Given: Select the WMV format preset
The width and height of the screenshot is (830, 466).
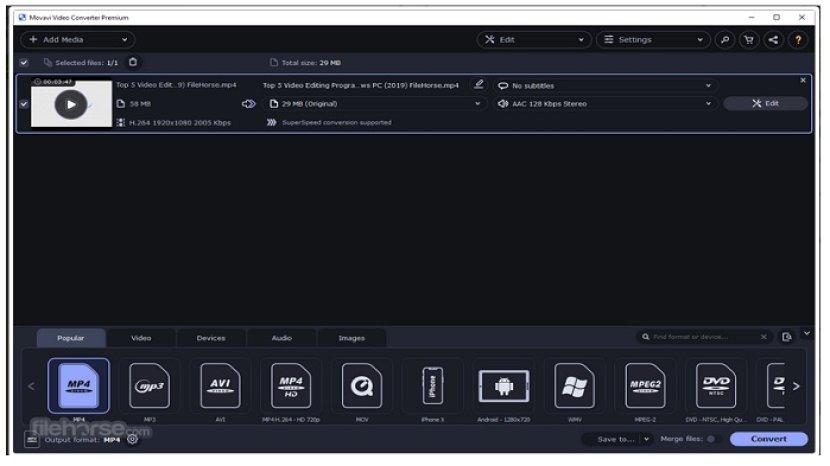Looking at the screenshot, I should click(x=574, y=386).
